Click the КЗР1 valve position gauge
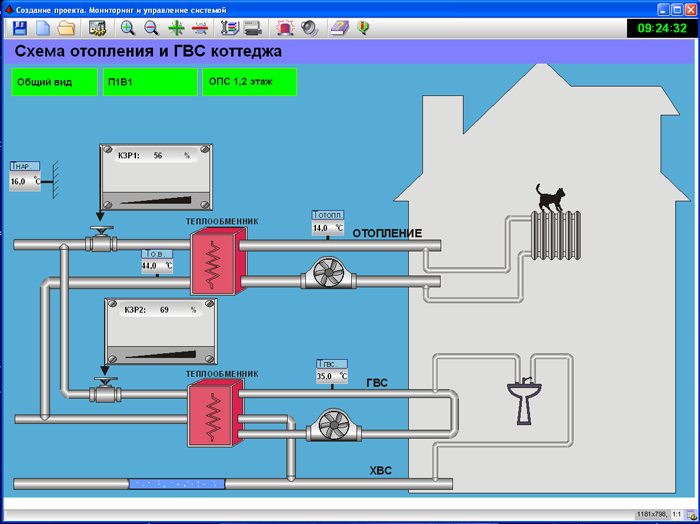This screenshot has width=700, height=524. point(156,179)
